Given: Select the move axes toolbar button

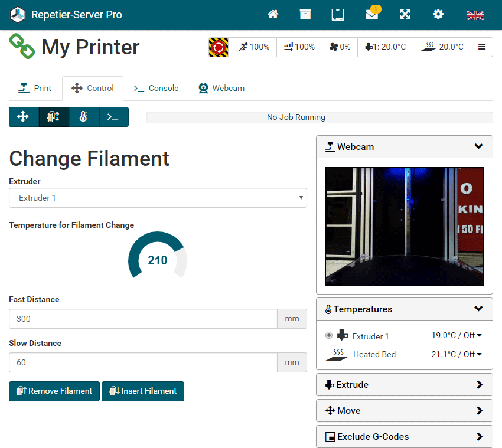Looking at the screenshot, I should click(x=24, y=117).
